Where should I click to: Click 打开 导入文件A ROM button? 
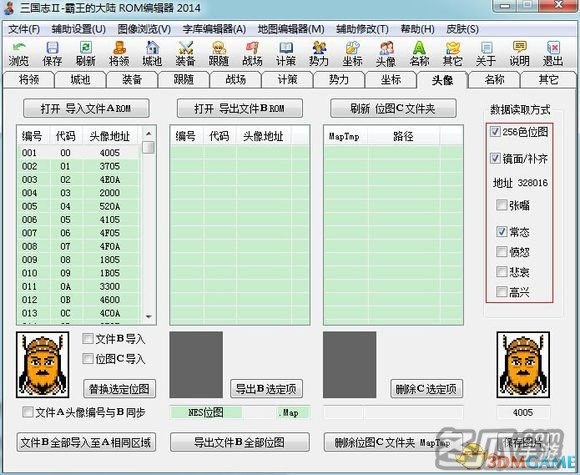(86, 108)
